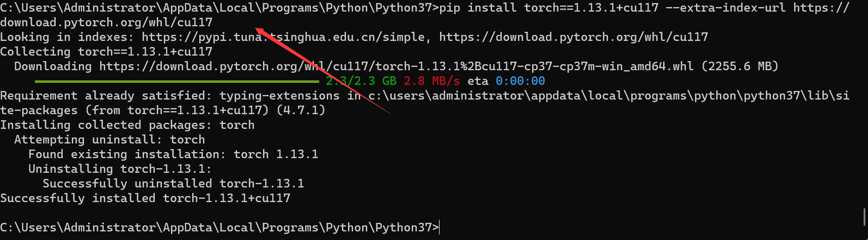Click the green download progress bar

[x=177, y=81]
